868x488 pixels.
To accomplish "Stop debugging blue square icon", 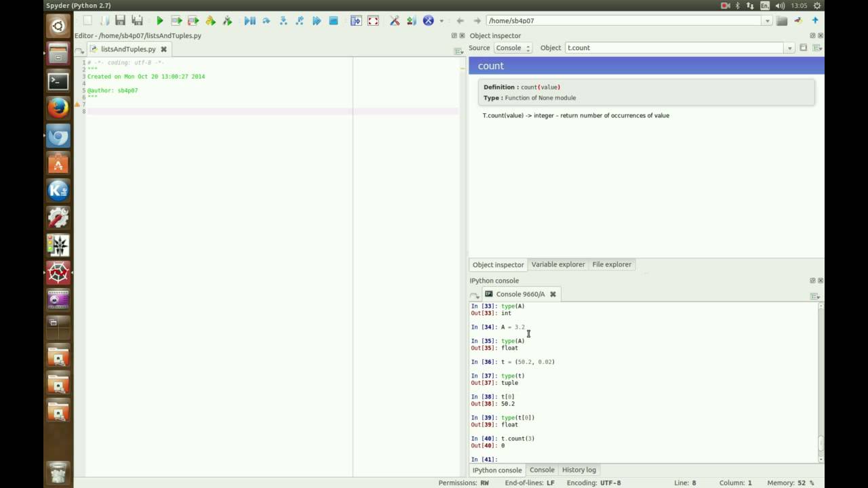I will [334, 21].
